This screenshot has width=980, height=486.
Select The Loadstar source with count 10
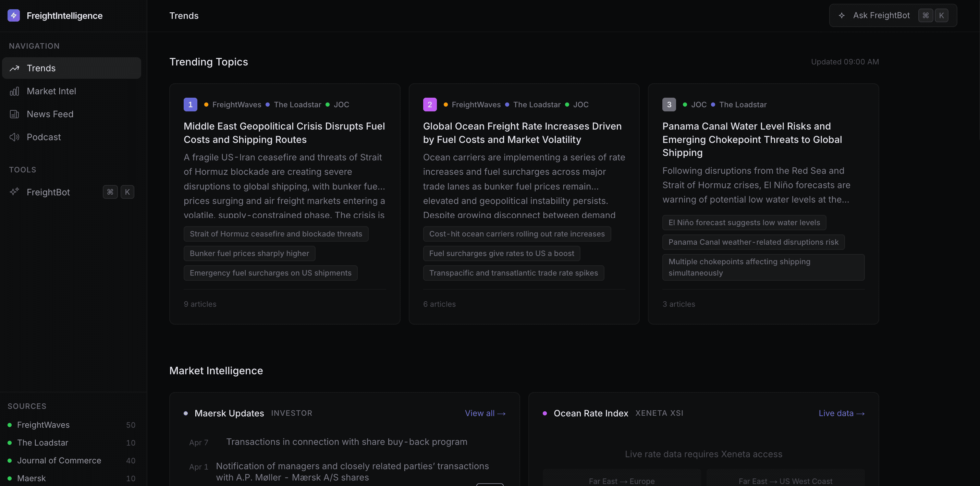(x=42, y=442)
